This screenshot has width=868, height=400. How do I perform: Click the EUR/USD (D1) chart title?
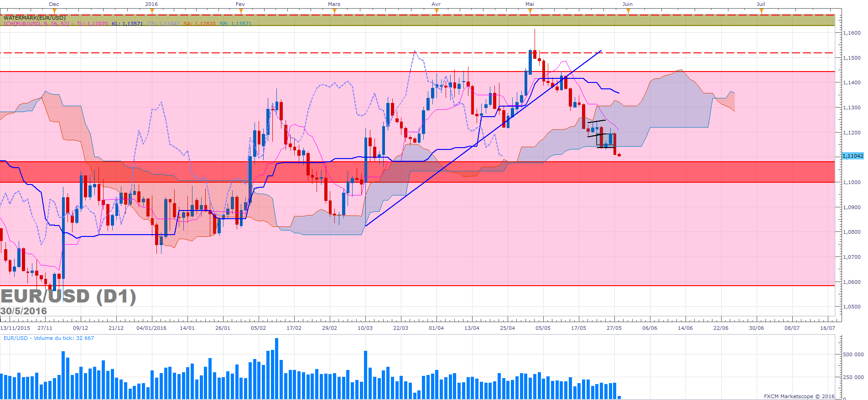pyautogui.click(x=68, y=297)
